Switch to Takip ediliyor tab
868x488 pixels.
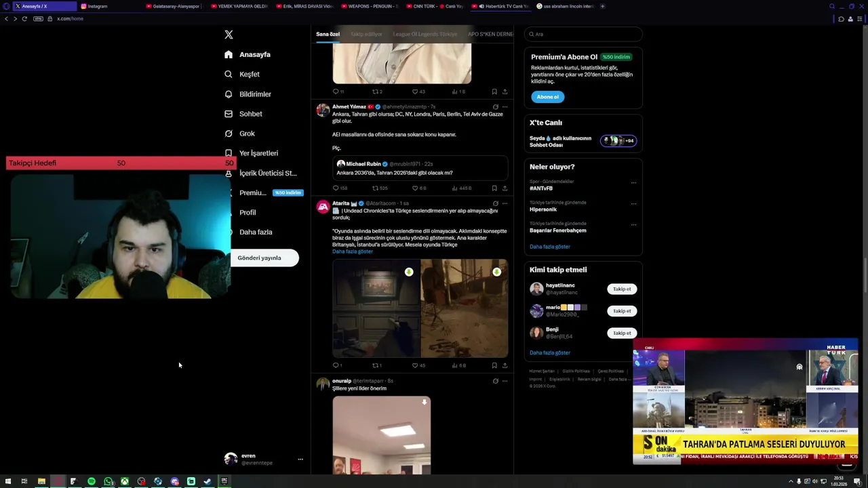coord(366,34)
